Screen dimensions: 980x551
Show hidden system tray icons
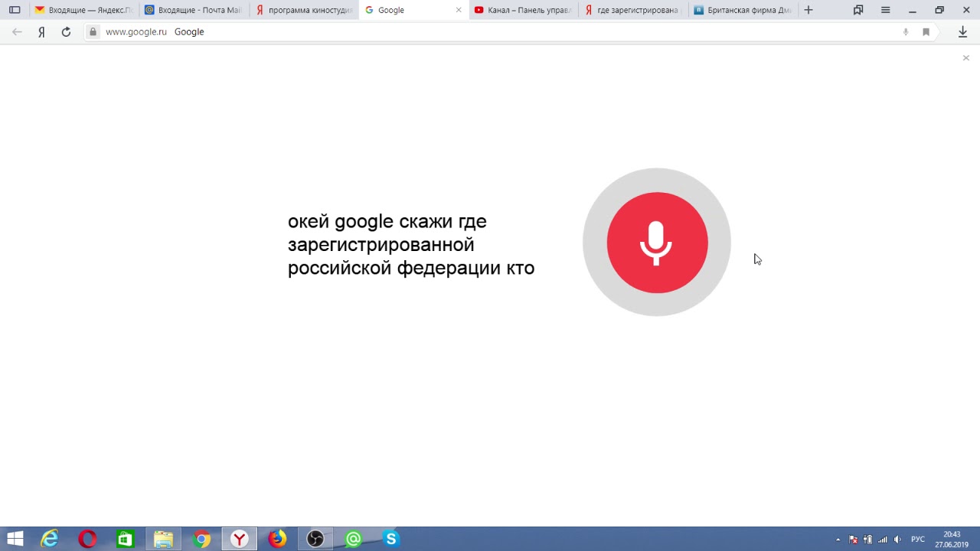[x=838, y=540]
